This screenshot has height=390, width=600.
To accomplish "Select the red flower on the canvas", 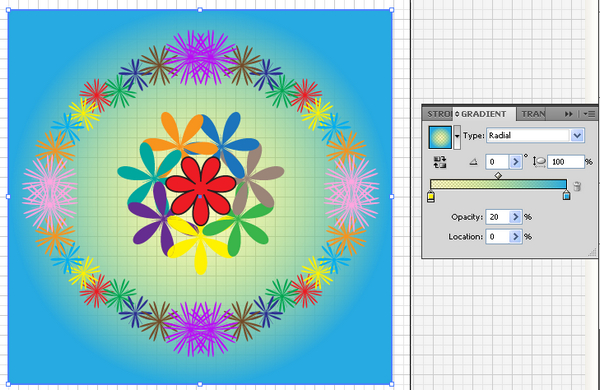I will click(201, 191).
